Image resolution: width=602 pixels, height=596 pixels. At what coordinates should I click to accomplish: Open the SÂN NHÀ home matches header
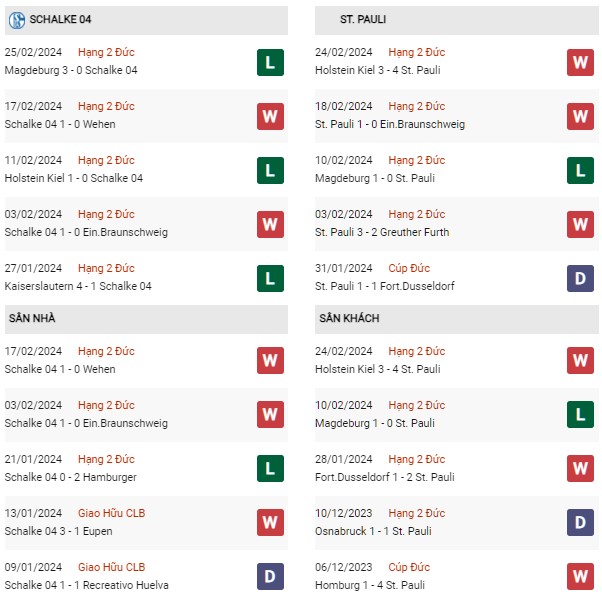[146, 319]
